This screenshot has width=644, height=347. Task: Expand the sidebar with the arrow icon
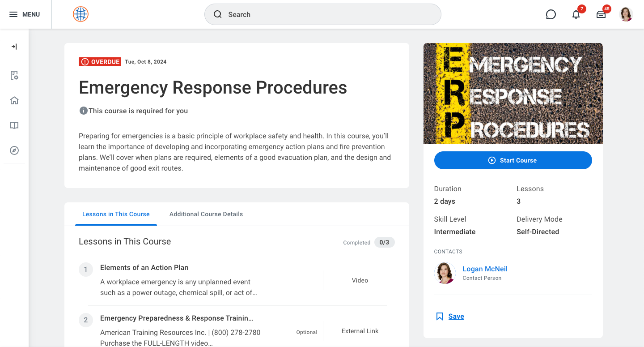[x=14, y=46]
